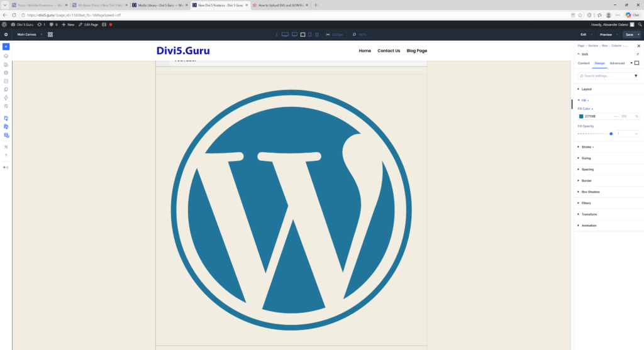The height and width of the screenshot is (350, 644).
Task: Open the database icon in left sidebar
Action: point(6,73)
